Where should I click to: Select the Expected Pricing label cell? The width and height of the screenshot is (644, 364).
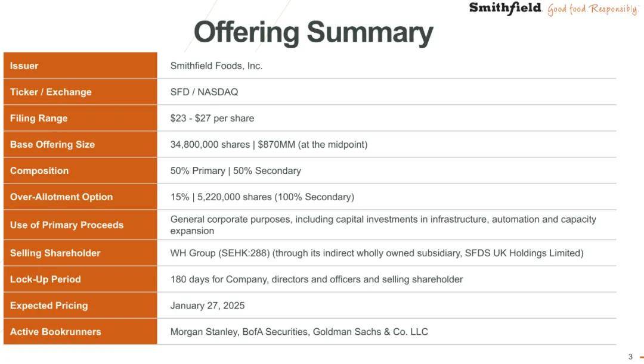(x=80, y=306)
